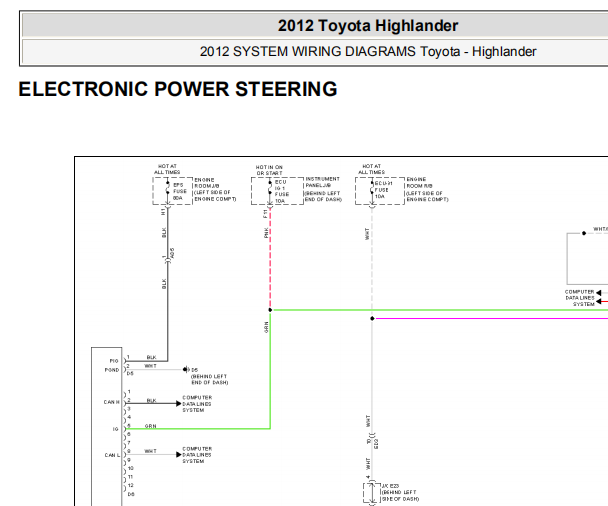Click the F11 connector label
This screenshot has width=608, height=506.
[265, 214]
